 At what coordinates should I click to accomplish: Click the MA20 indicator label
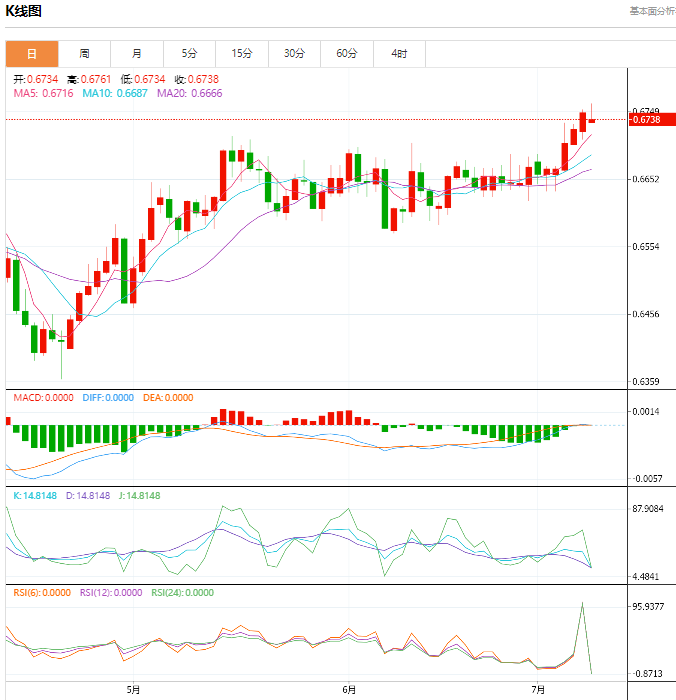point(189,93)
